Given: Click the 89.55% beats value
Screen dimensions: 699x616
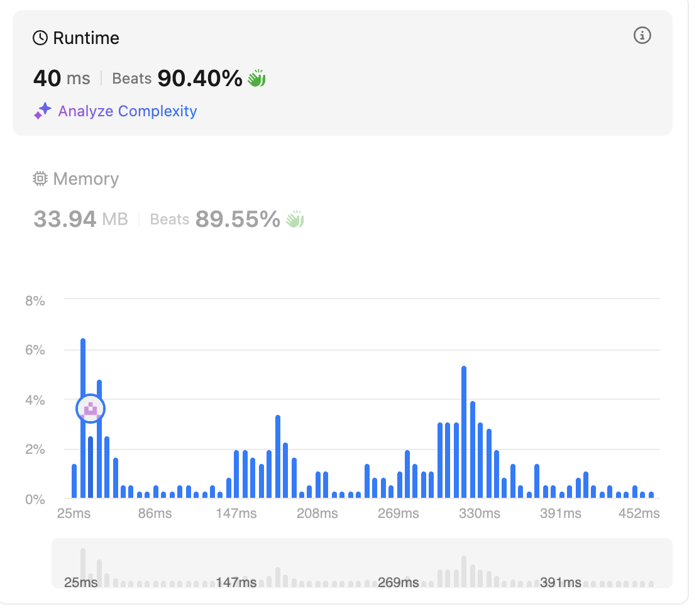Looking at the screenshot, I should [238, 219].
